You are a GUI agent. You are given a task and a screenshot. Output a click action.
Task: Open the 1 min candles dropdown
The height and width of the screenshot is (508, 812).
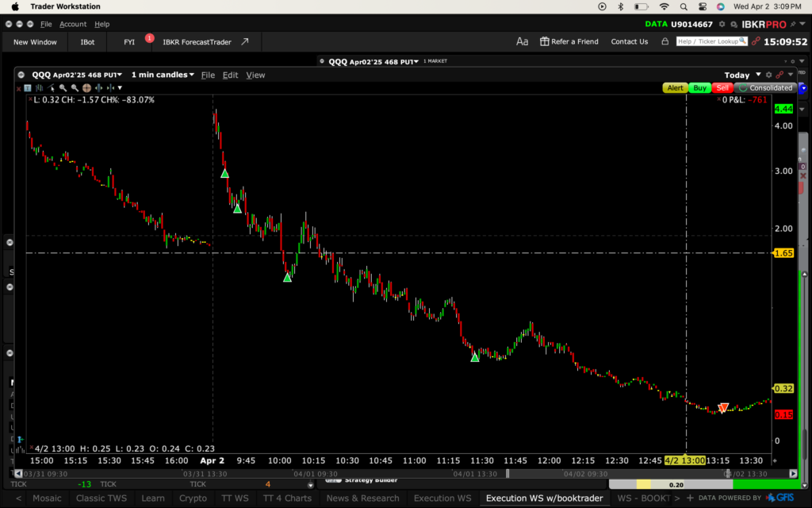163,75
